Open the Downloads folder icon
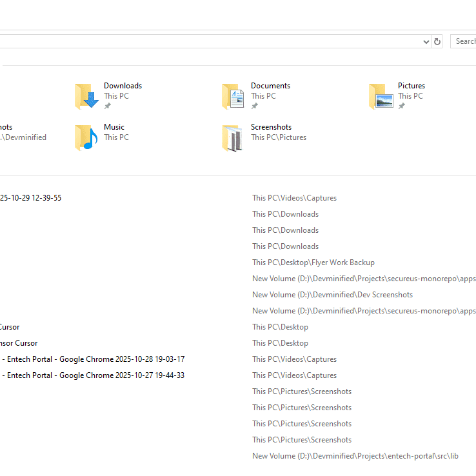476x476 pixels. point(87,96)
